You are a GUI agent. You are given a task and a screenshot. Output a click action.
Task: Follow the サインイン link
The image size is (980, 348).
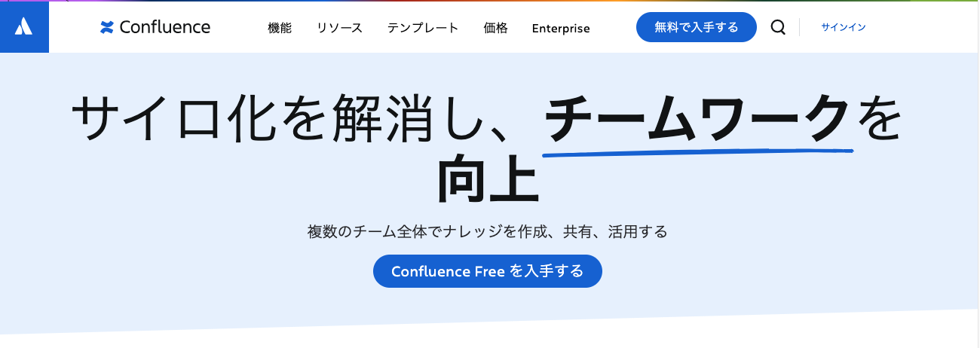[844, 28]
